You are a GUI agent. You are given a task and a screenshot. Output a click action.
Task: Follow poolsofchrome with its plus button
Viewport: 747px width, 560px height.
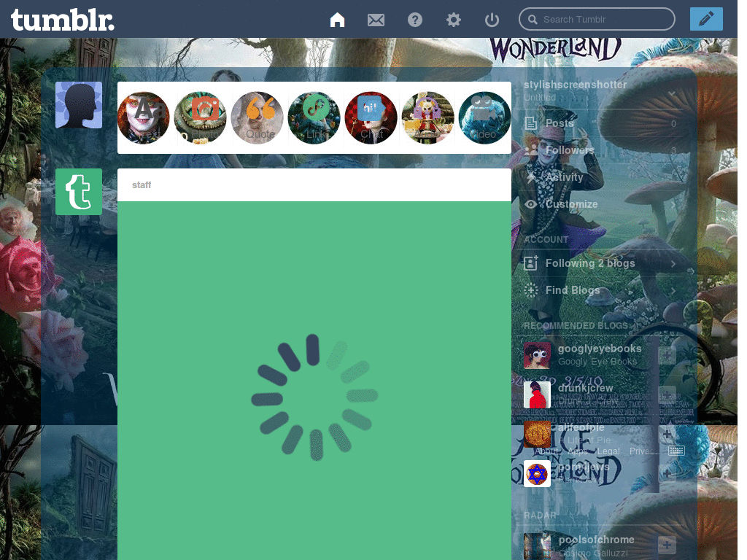coord(667,545)
